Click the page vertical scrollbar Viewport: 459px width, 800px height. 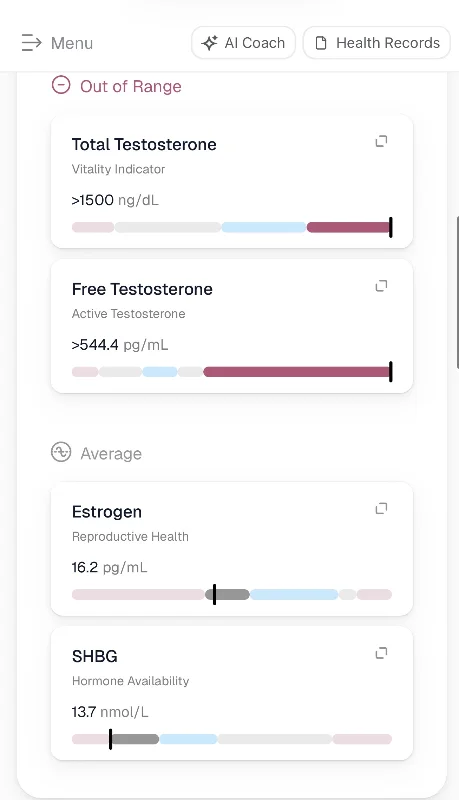(x=457, y=292)
